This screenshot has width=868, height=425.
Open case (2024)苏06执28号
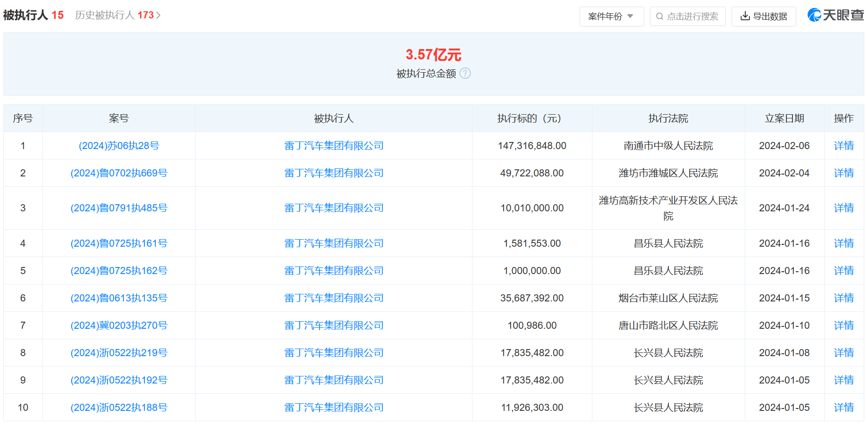tap(119, 146)
